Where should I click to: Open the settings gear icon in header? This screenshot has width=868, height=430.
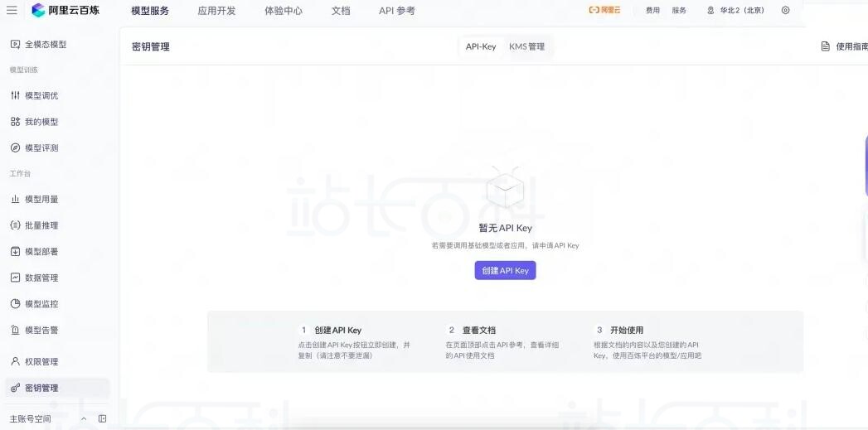pos(786,11)
